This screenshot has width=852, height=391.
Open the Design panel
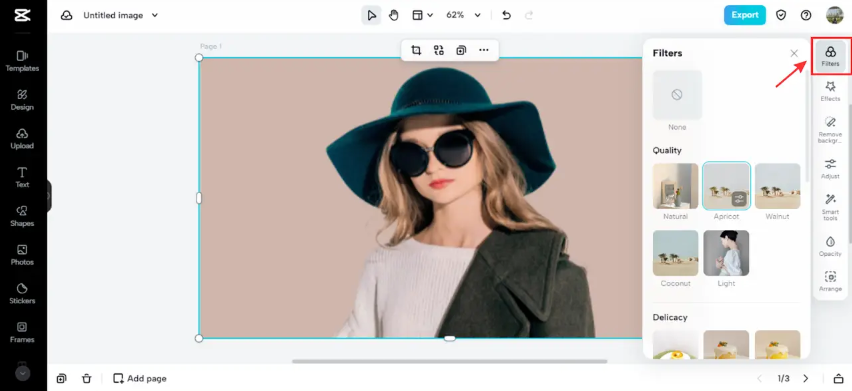[22, 100]
